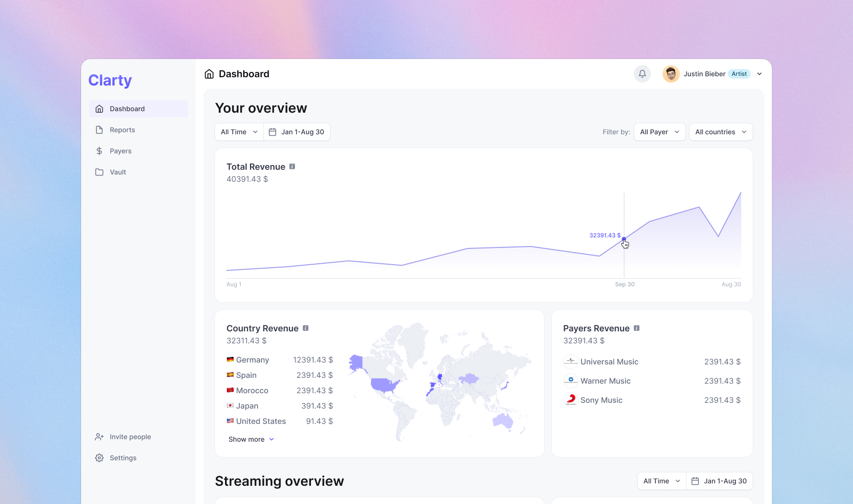Click the Jan 1-Aug 30 date range button
This screenshot has height=504, width=853.
pos(297,131)
